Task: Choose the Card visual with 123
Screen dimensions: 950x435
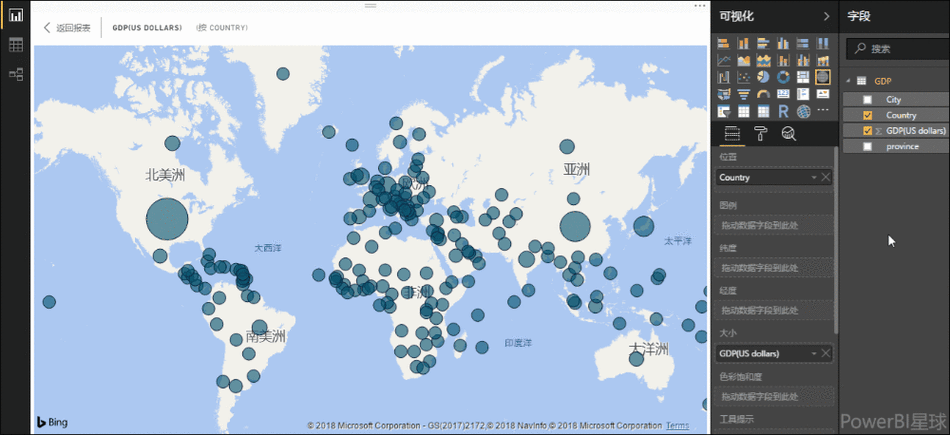Action: pos(783,95)
